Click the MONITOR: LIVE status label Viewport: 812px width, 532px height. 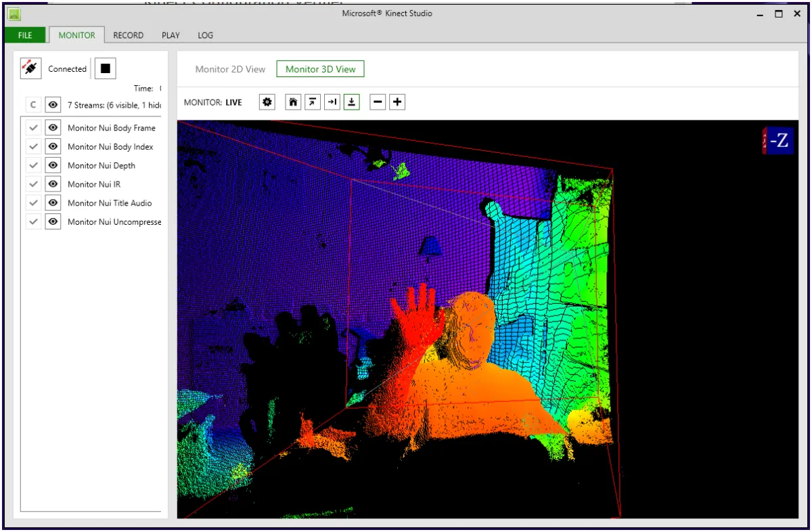point(213,102)
